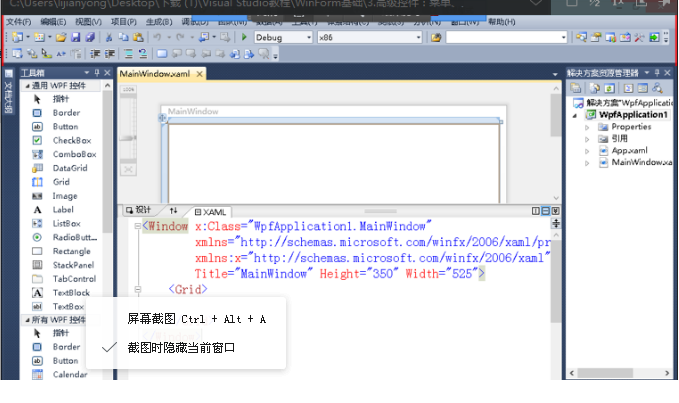Toggle auto-hide pin of the Toolbox panel
679x403 pixels.
coord(97,73)
